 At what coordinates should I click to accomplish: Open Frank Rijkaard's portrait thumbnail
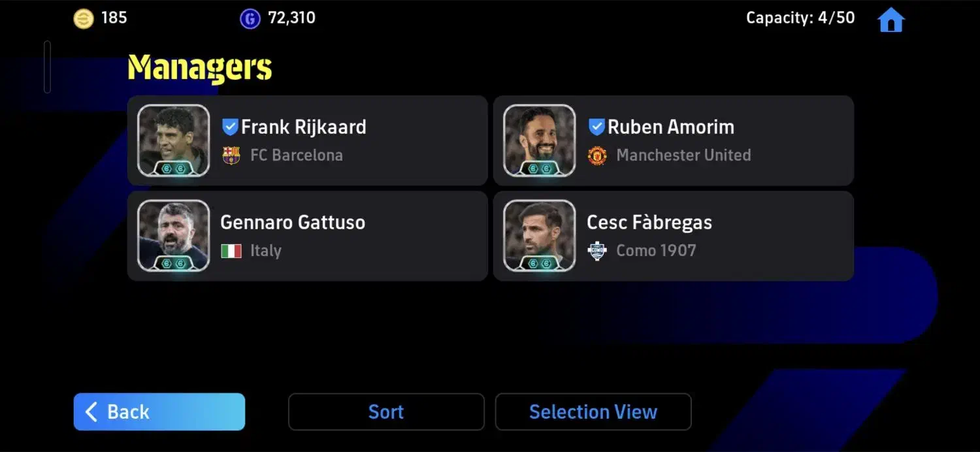pos(174,141)
